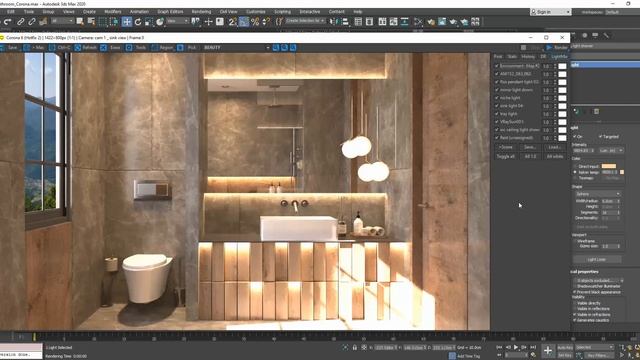Viewport: 640px width, 360px height.
Task: Open the Modifiers menu
Action: 113,12
